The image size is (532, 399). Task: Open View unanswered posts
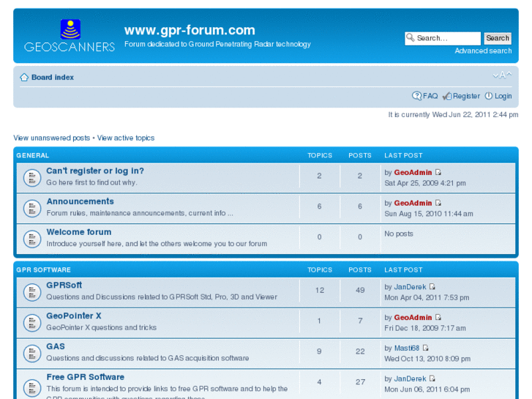[x=51, y=138]
